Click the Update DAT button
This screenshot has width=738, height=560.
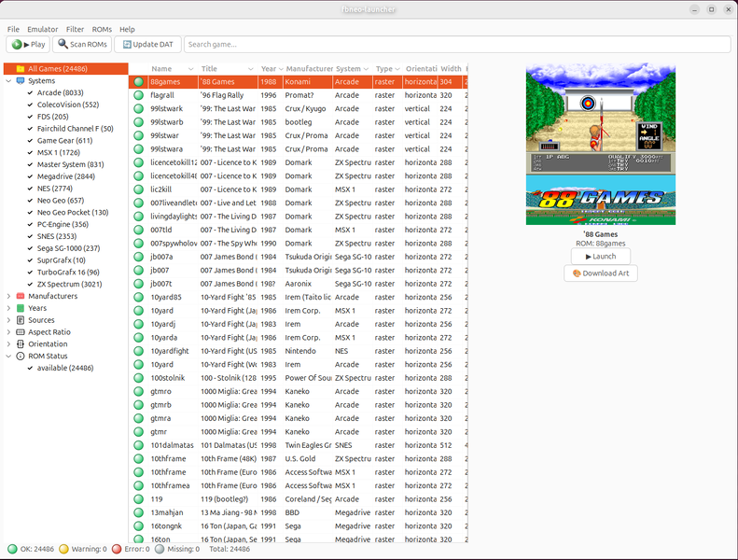[147, 44]
